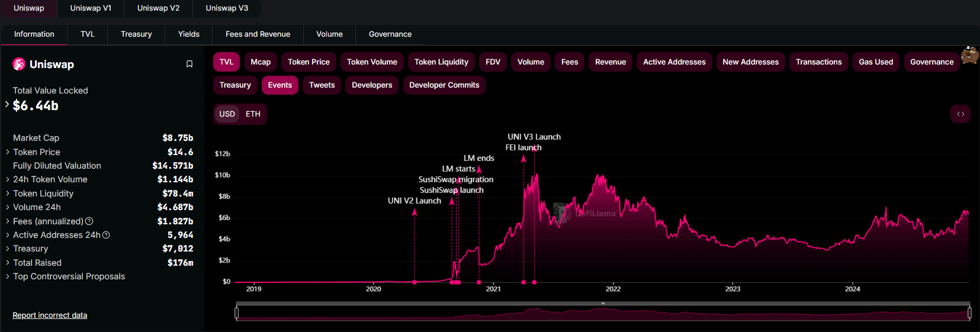Enable Developer Commits metric

coord(444,85)
